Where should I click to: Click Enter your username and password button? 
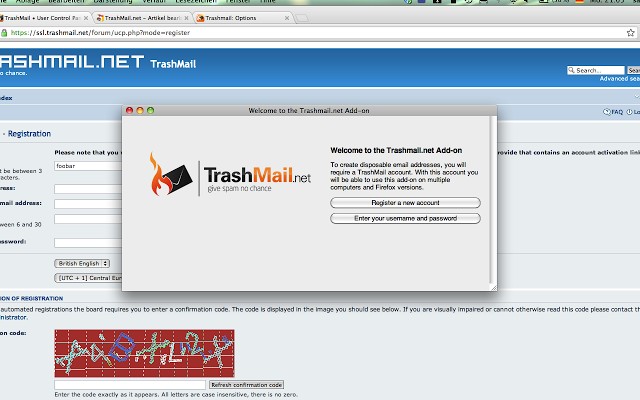point(405,218)
